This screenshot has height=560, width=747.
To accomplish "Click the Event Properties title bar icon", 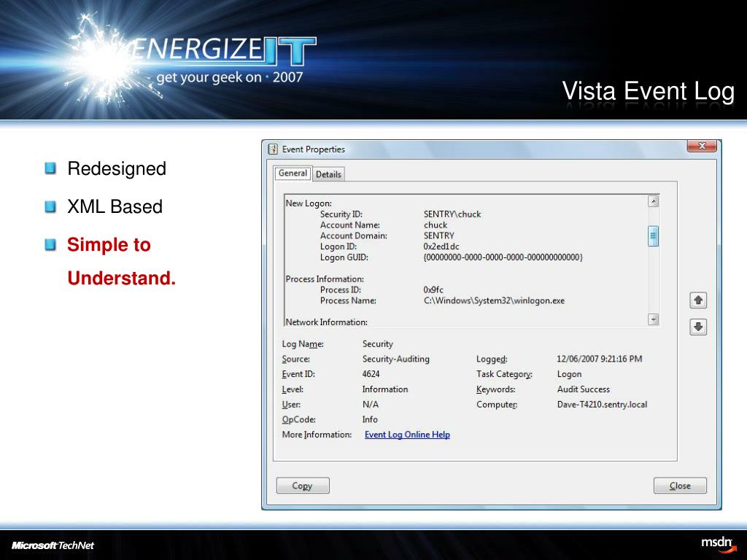I will click(x=273, y=149).
